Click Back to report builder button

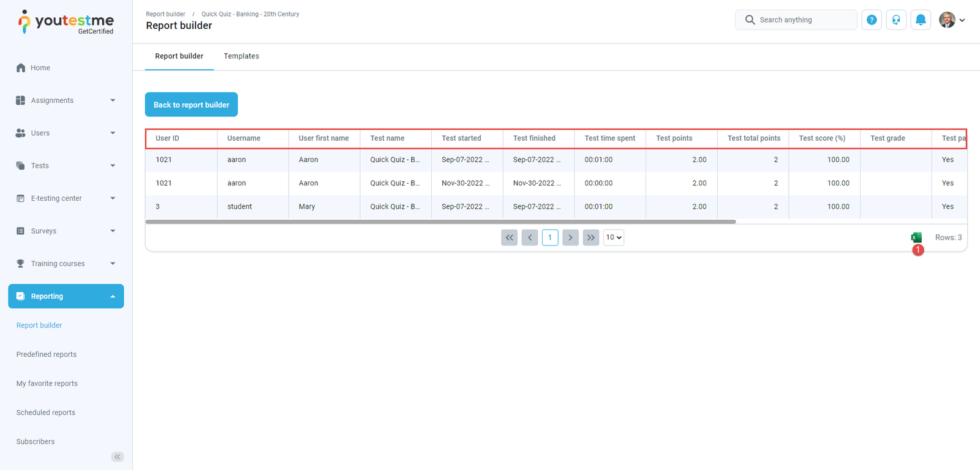point(191,105)
